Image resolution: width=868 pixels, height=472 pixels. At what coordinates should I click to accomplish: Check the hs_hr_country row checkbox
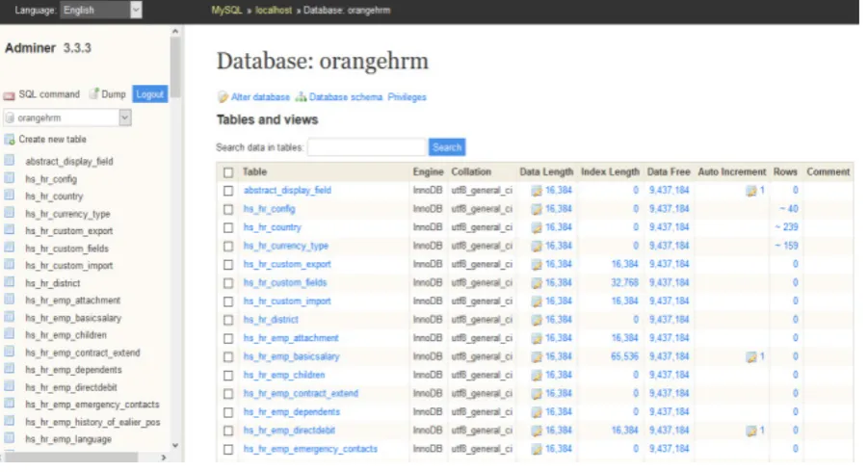point(228,227)
